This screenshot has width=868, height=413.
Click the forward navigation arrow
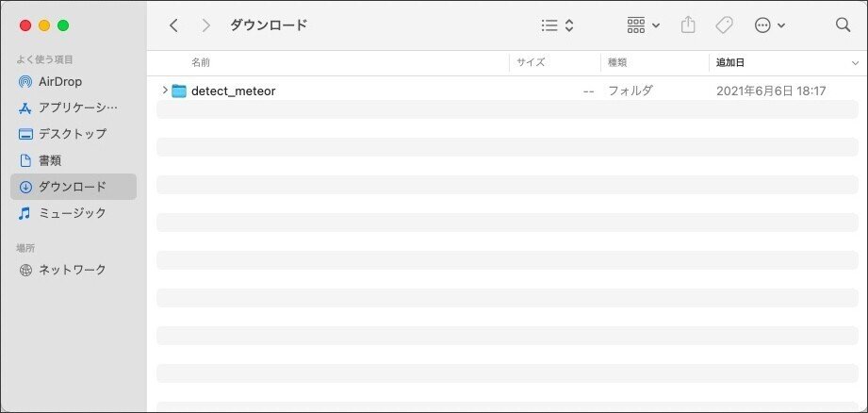click(205, 25)
